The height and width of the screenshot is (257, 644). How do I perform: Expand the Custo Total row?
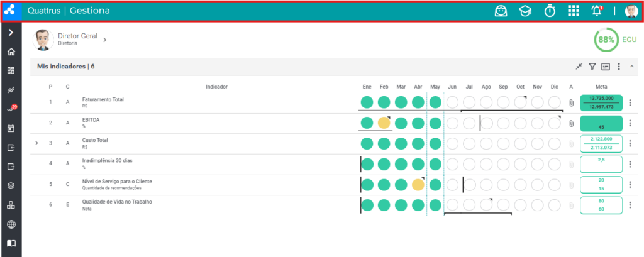point(36,143)
